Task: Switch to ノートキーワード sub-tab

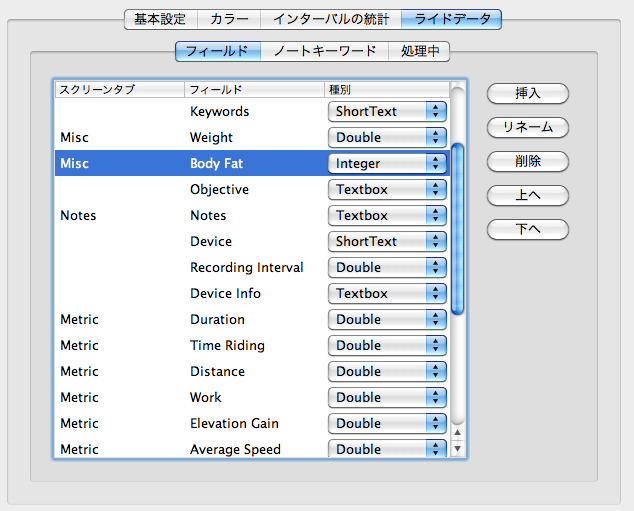Action: [x=325, y=51]
